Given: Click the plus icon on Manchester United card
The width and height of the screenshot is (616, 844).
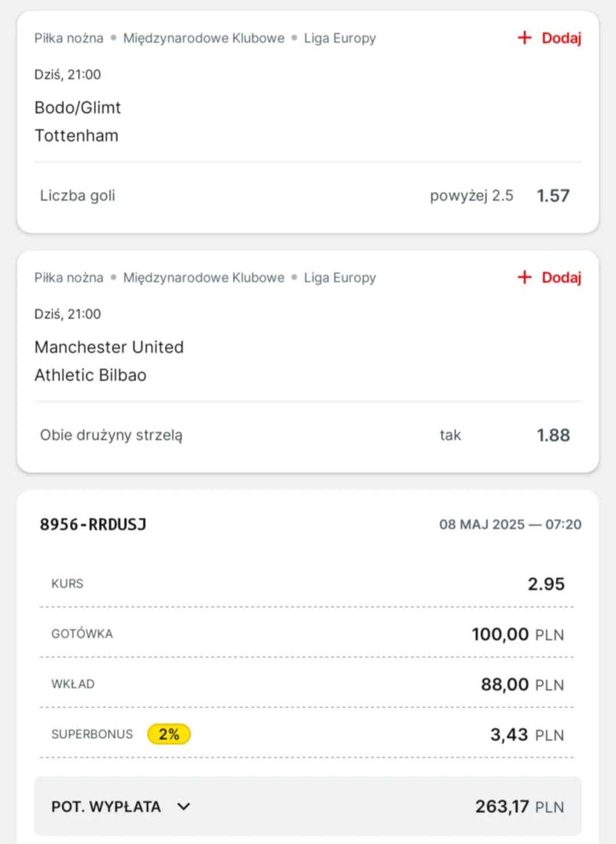Looking at the screenshot, I should pos(524,277).
